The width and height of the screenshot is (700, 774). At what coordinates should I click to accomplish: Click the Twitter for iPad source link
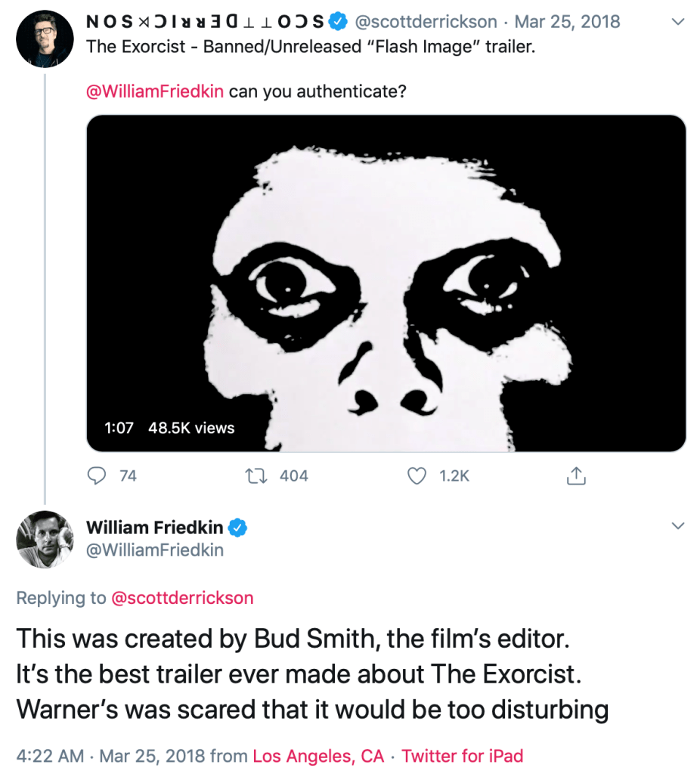tap(463, 756)
